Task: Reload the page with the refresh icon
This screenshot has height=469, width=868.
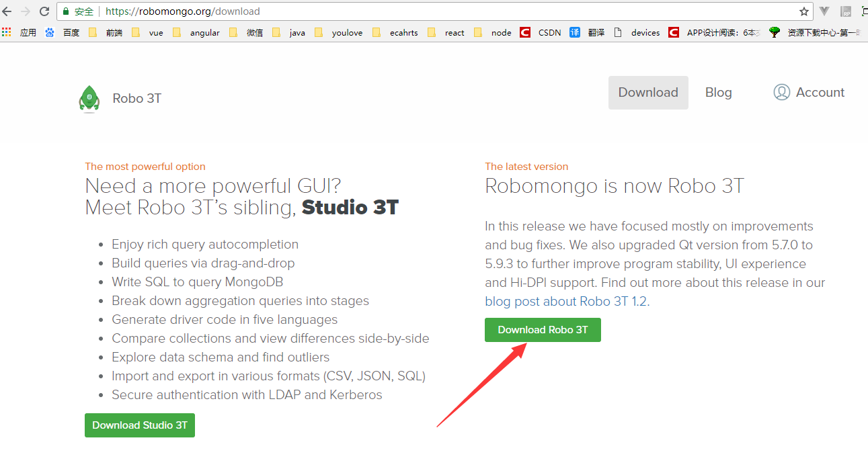Action: click(44, 11)
